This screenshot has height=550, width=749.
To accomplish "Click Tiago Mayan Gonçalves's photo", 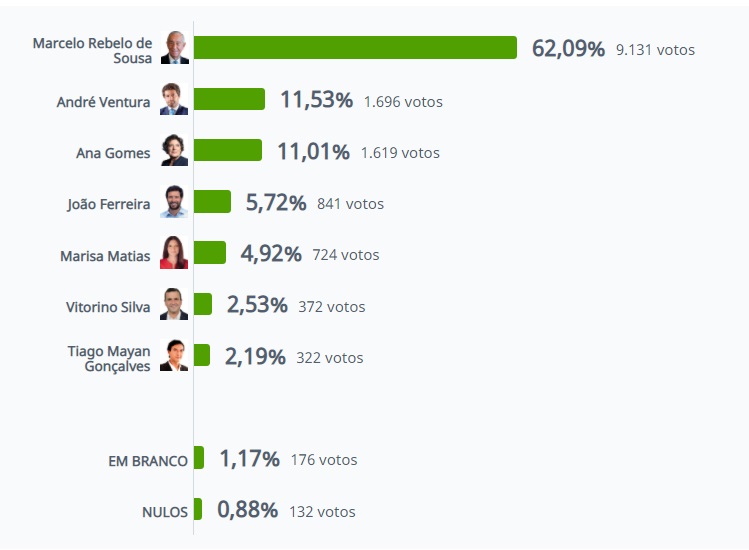I will click(x=174, y=356).
